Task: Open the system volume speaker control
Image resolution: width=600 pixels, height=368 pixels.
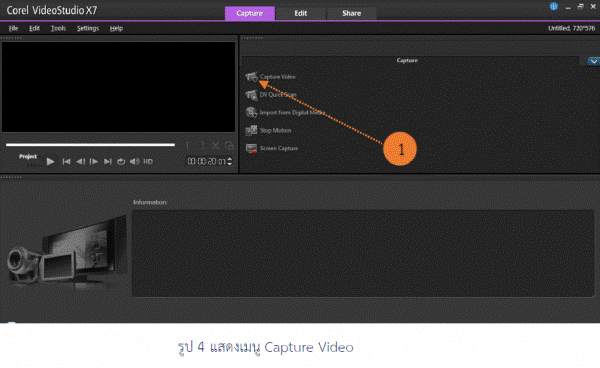Action: coord(134,161)
